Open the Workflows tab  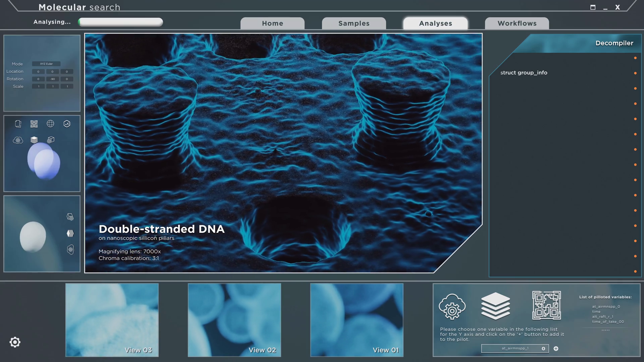click(x=517, y=23)
